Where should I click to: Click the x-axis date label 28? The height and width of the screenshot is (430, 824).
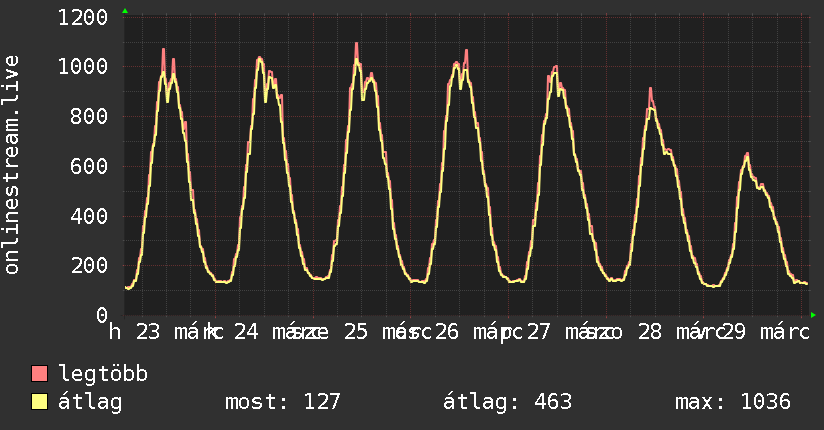650,332
